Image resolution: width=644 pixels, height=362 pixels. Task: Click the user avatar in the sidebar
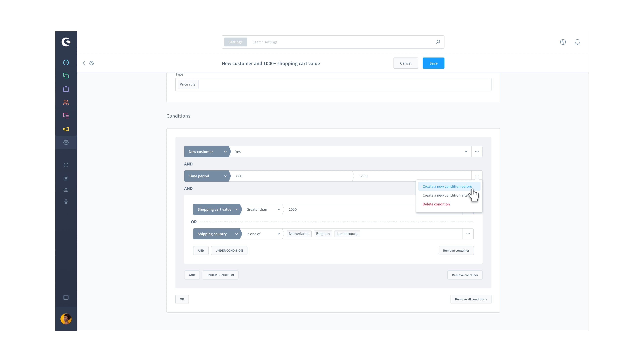pyautogui.click(x=66, y=319)
